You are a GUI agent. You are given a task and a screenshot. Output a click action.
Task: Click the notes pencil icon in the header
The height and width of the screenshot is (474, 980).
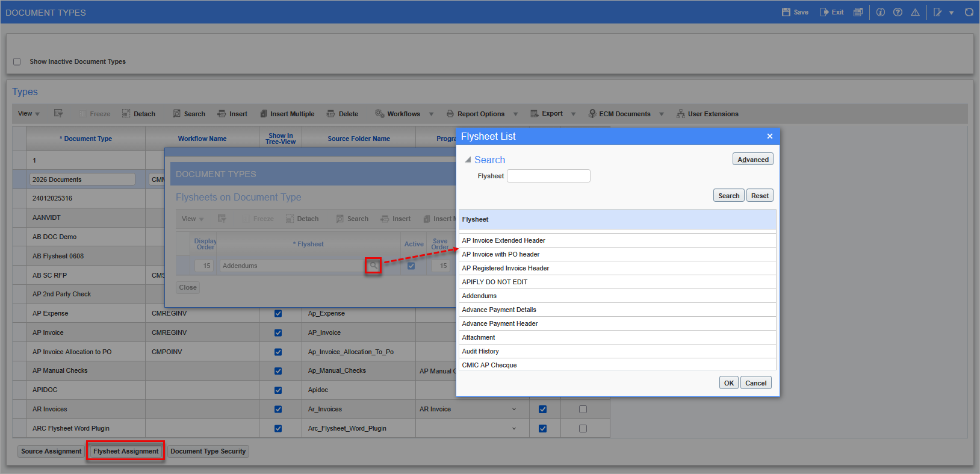tap(937, 12)
